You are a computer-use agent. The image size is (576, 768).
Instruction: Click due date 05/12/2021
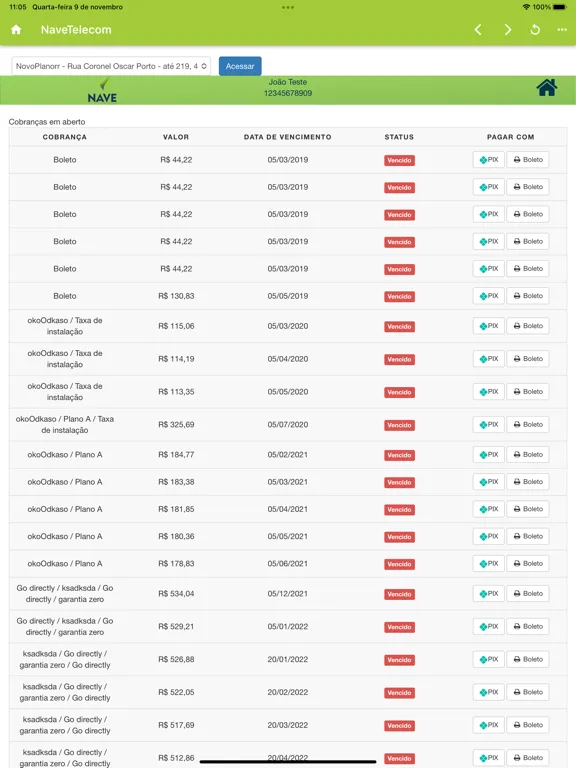pos(288,593)
